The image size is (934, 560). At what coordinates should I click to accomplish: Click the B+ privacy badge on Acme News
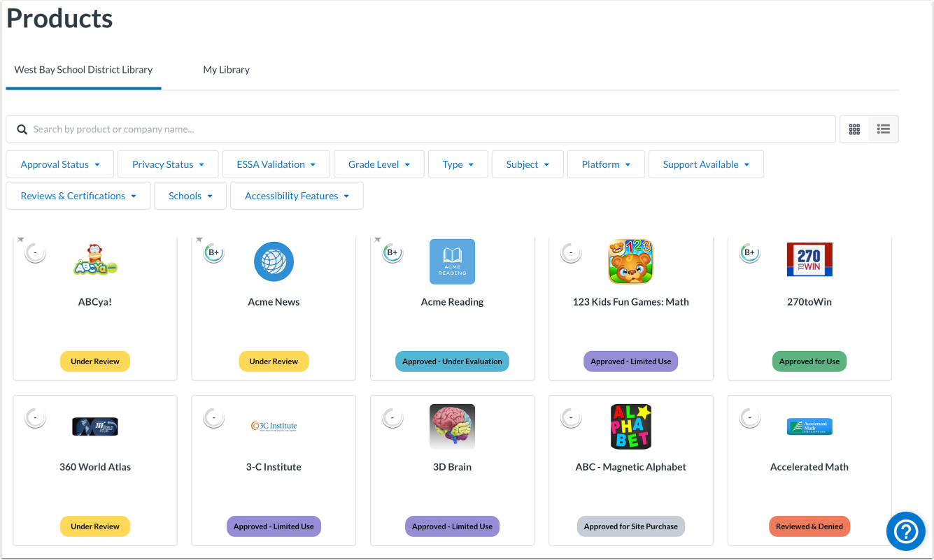pos(214,252)
